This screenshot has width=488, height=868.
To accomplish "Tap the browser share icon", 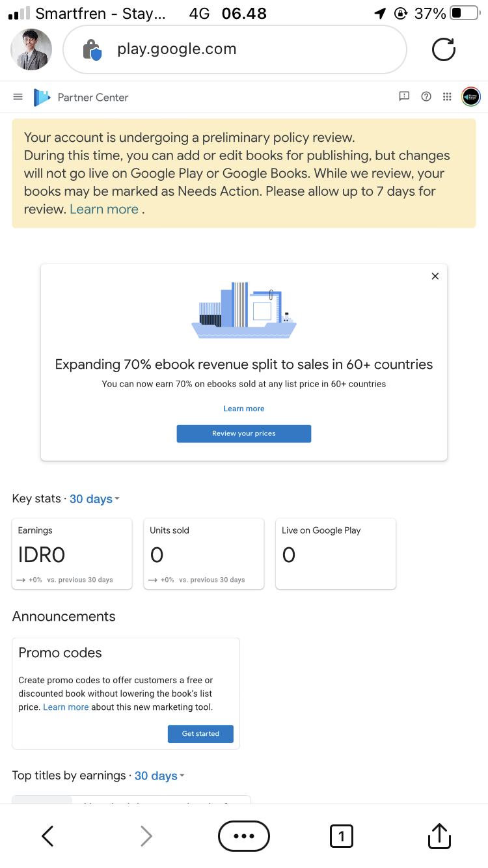I will click(439, 836).
